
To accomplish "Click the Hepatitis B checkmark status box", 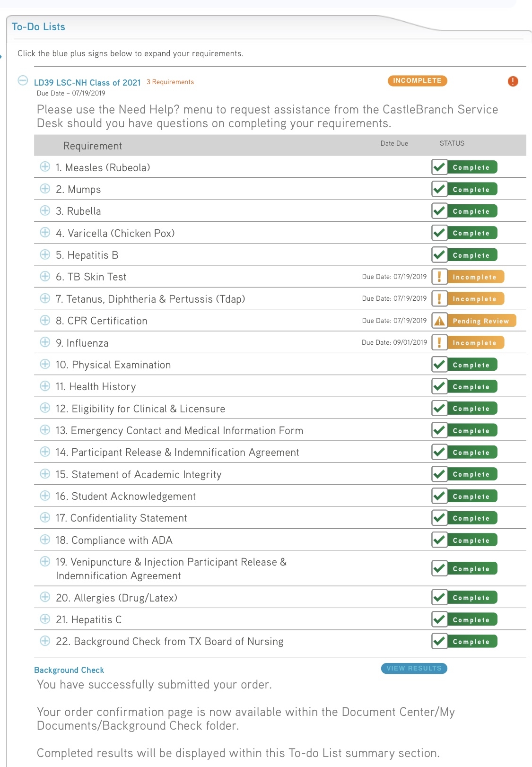I will (439, 255).
